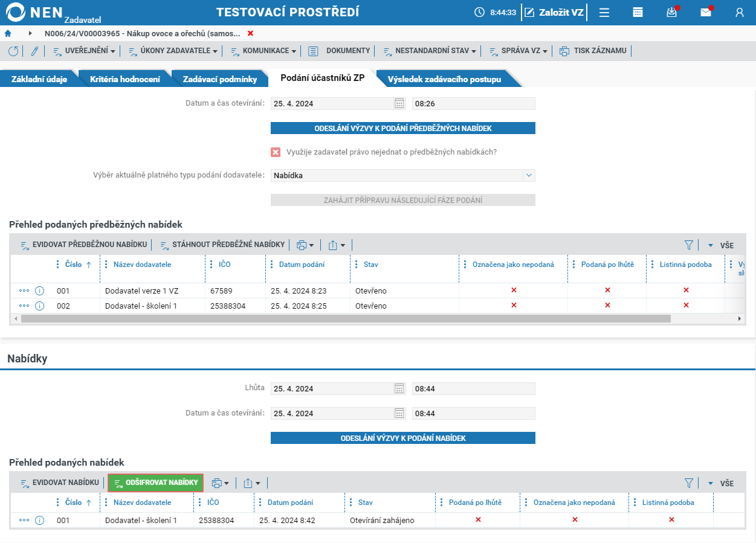This screenshot has width=756, height=543.
Task: Click Odeslání výzvy k podání předběžných nabídek
Action: point(402,128)
